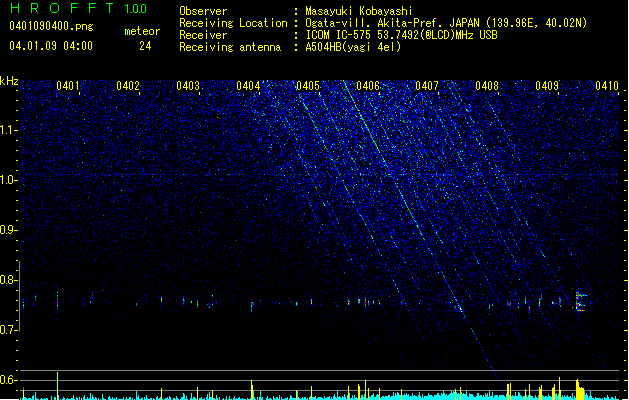Image resolution: width=629 pixels, height=400 pixels.
Task: Click time marker 0403
Action: (x=188, y=86)
